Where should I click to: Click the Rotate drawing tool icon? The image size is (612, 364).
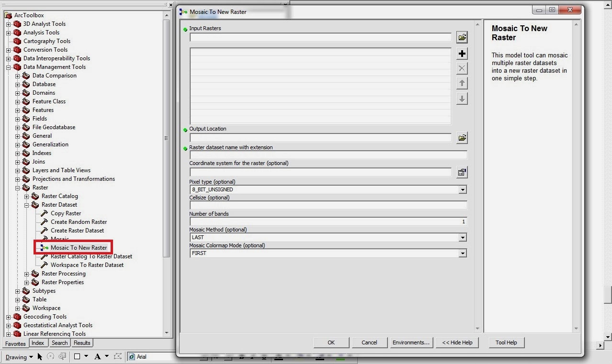(x=51, y=357)
